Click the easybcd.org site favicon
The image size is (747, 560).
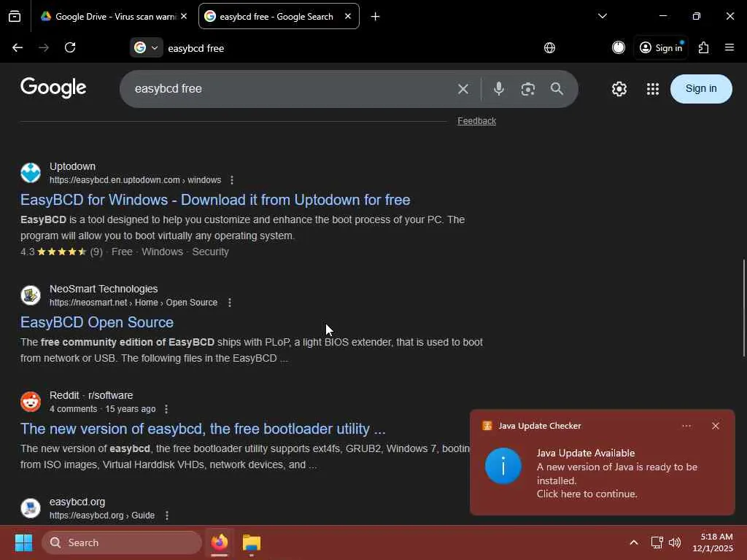tap(31, 508)
